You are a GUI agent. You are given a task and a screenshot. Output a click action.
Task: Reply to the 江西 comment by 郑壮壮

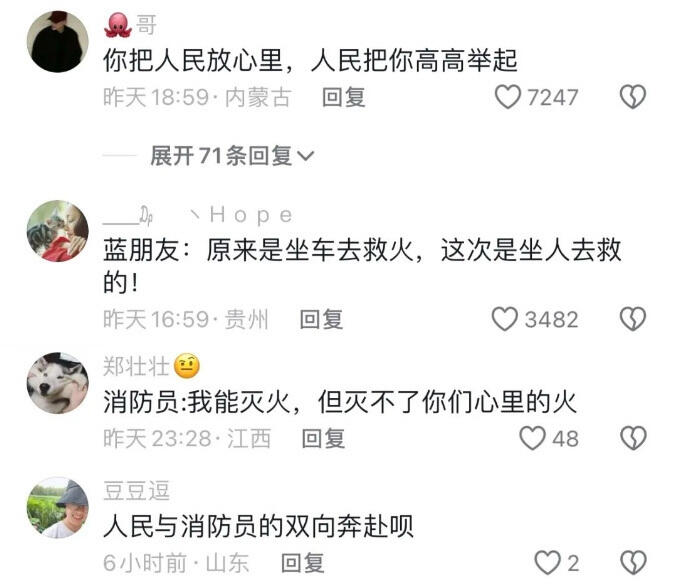click(x=323, y=438)
